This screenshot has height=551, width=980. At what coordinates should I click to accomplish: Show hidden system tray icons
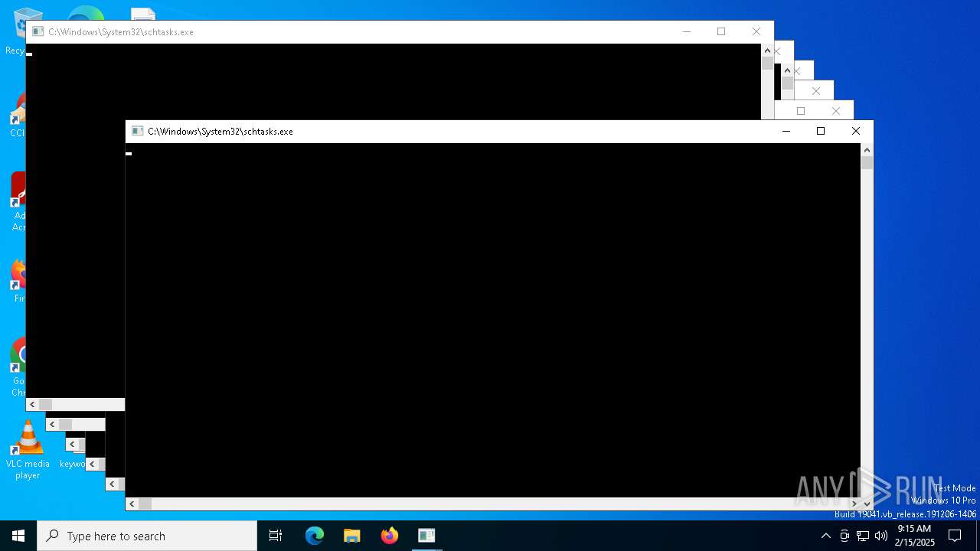[825, 536]
